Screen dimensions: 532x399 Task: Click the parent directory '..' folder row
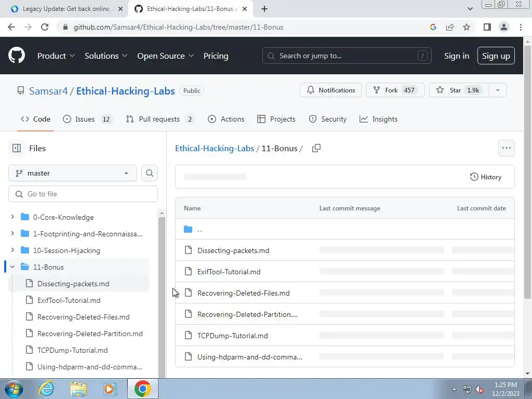[x=345, y=229]
